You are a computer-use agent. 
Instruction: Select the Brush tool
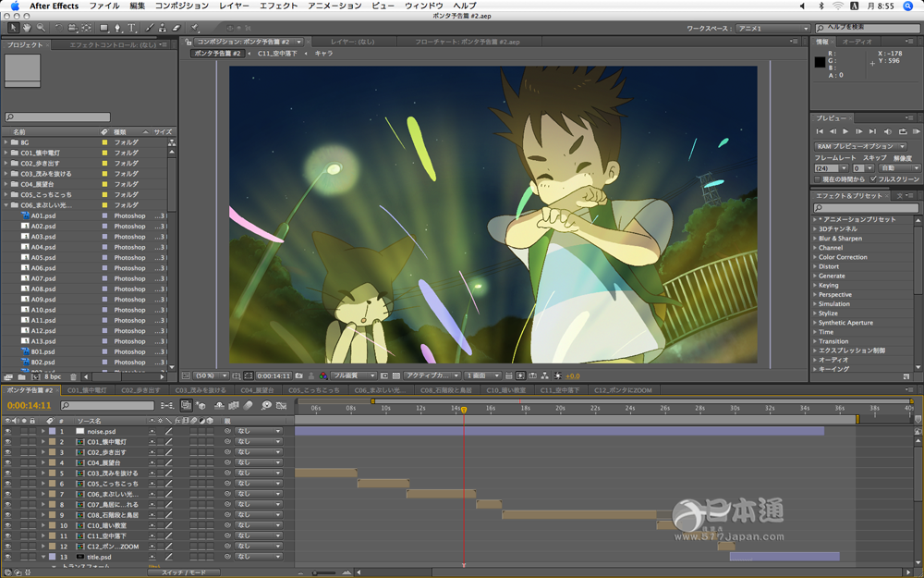coord(149,28)
